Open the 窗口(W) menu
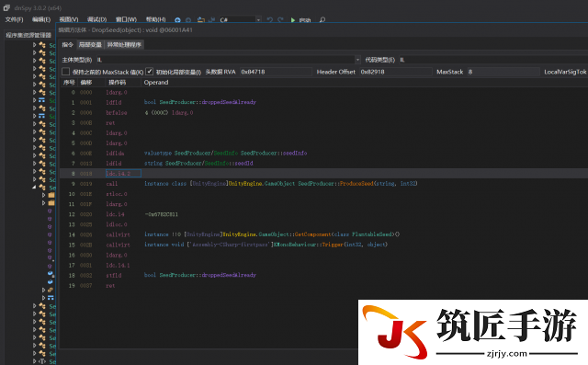The height and width of the screenshot is (365, 588). [x=126, y=19]
